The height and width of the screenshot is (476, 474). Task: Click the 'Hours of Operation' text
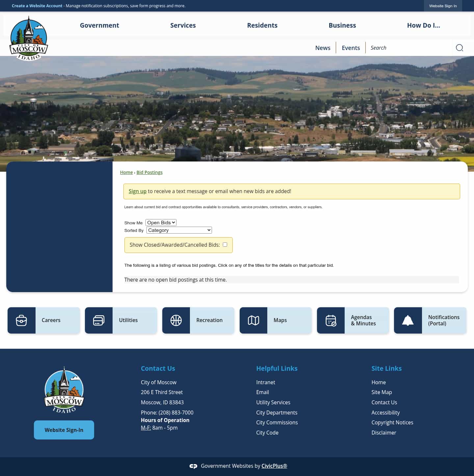pyautogui.click(x=165, y=420)
